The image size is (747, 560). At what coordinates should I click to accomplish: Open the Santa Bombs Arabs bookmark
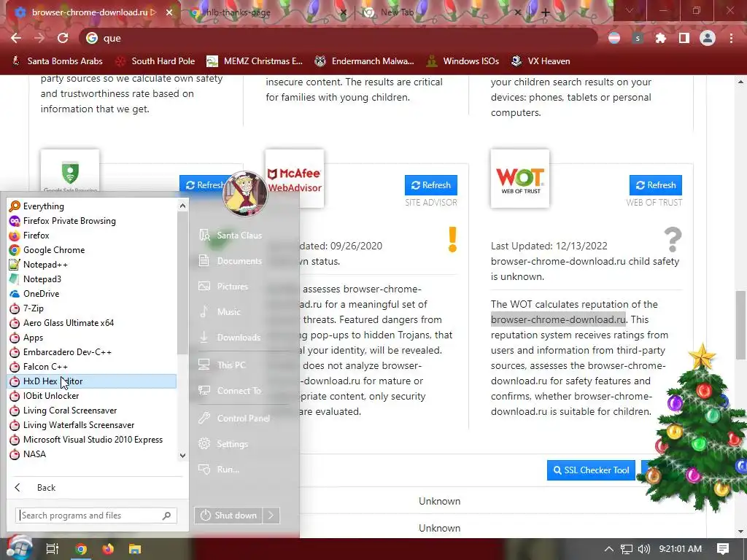click(x=57, y=61)
